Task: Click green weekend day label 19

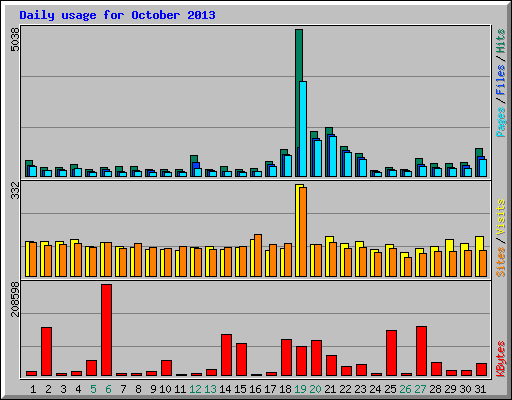Action: click(300, 389)
